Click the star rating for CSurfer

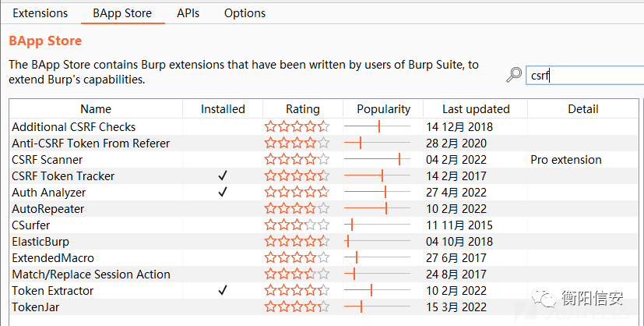click(297, 225)
